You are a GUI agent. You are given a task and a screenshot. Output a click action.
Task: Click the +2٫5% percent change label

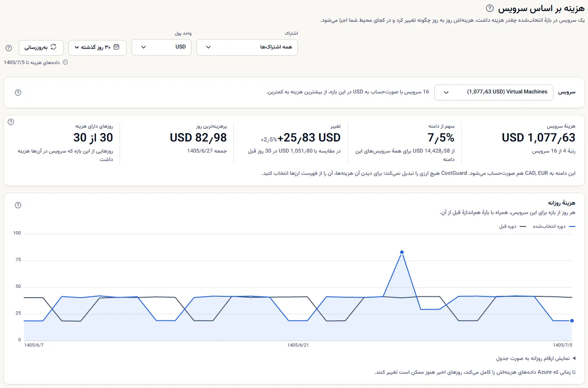269,139
